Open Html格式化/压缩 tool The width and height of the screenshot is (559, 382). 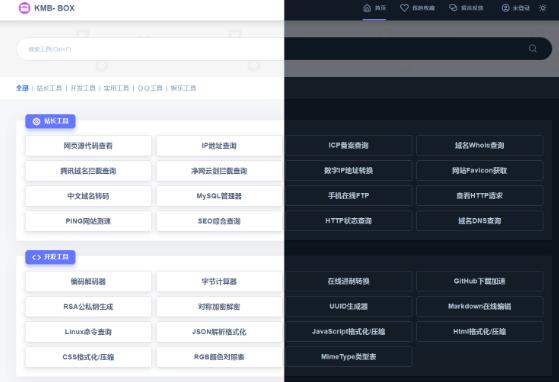click(x=479, y=332)
